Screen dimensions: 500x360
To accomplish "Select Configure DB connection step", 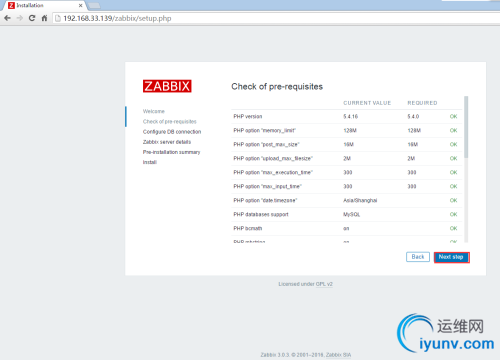I will (x=172, y=132).
